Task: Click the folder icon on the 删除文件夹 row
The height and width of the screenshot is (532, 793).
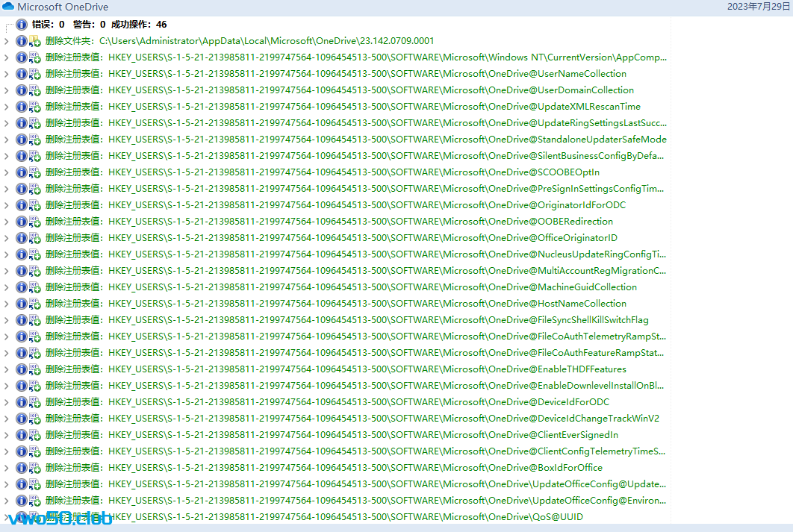Action: (34, 41)
